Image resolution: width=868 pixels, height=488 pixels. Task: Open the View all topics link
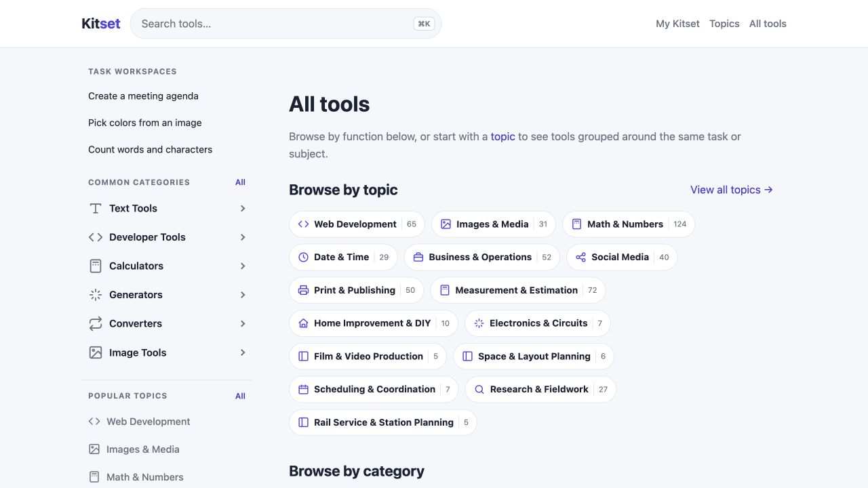point(732,190)
